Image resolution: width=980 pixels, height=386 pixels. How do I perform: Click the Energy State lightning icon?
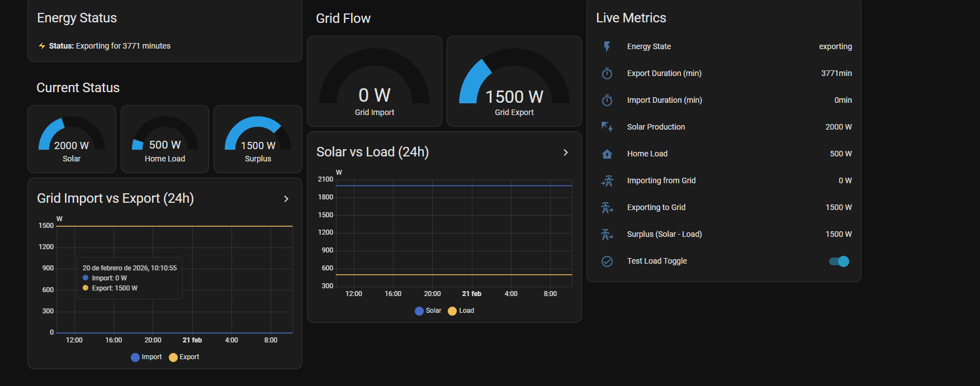607,46
